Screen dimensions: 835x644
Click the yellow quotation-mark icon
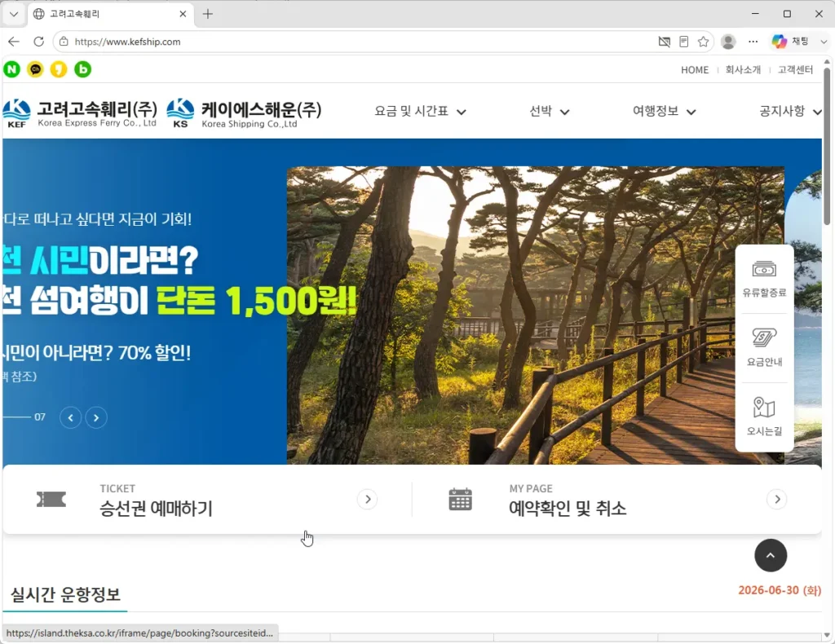[59, 69]
